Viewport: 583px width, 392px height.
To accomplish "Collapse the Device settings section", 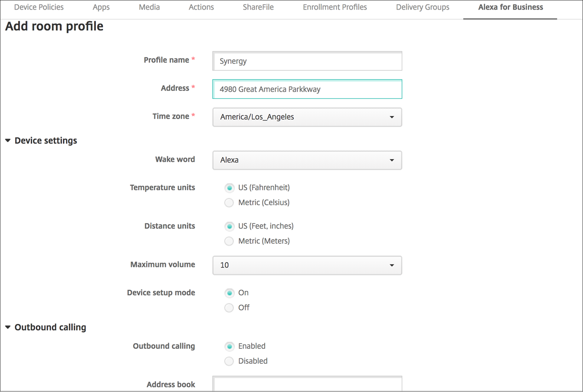I will tap(8, 141).
